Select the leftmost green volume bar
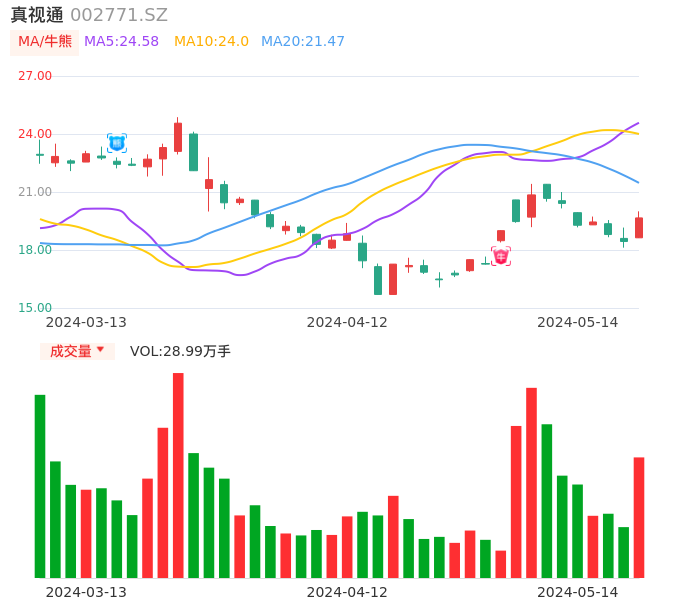This screenshot has width=686, height=606. (40, 486)
